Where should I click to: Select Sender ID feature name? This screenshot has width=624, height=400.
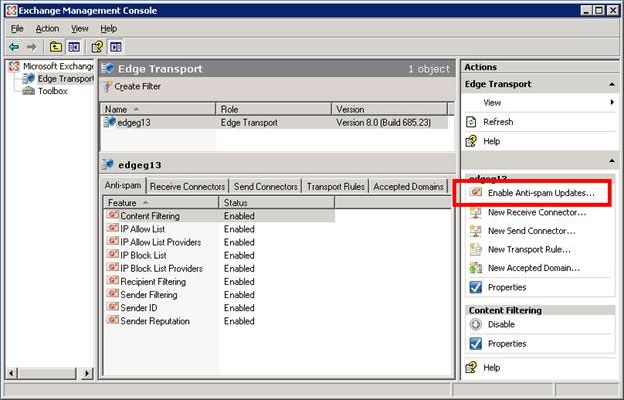(x=138, y=308)
